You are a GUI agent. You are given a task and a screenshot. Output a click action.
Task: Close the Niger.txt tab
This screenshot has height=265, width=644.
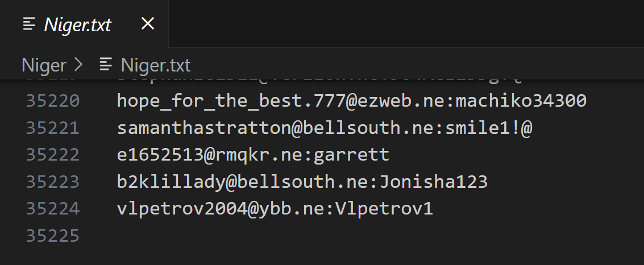pos(147,24)
